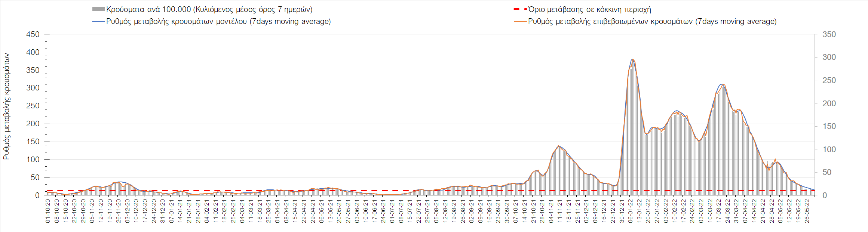Click the red dashed legend line marker
This screenshot has height=232, width=868.
point(520,9)
